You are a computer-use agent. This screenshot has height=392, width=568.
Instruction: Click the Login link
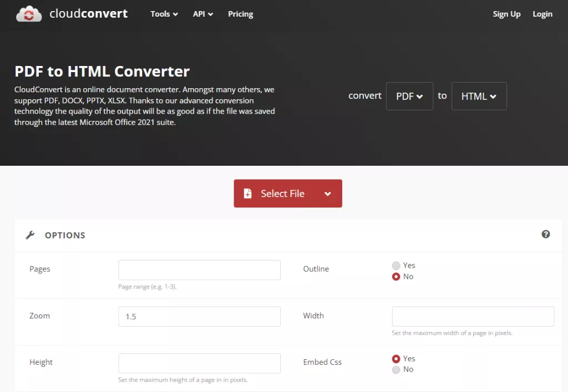[x=542, y=14]
